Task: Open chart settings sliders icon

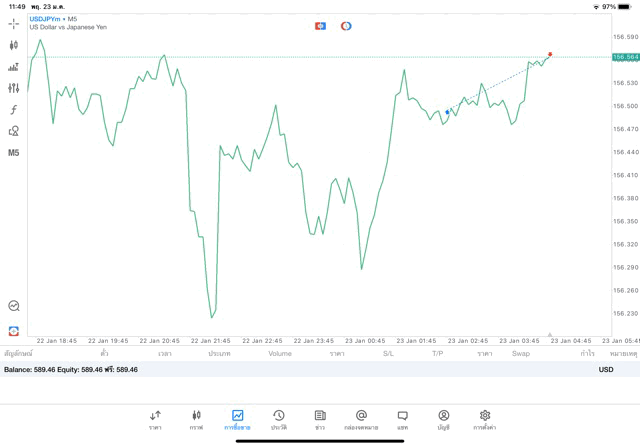Action: [x=13, y=88]
